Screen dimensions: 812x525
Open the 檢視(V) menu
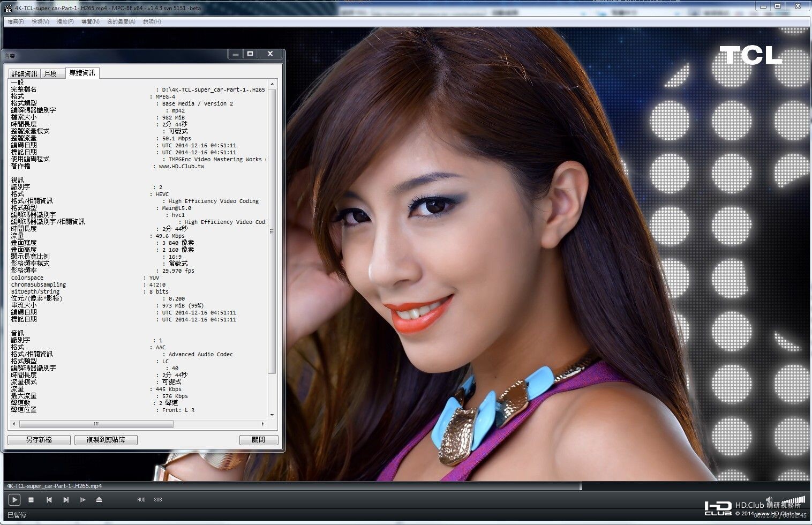tap(40, 21)
